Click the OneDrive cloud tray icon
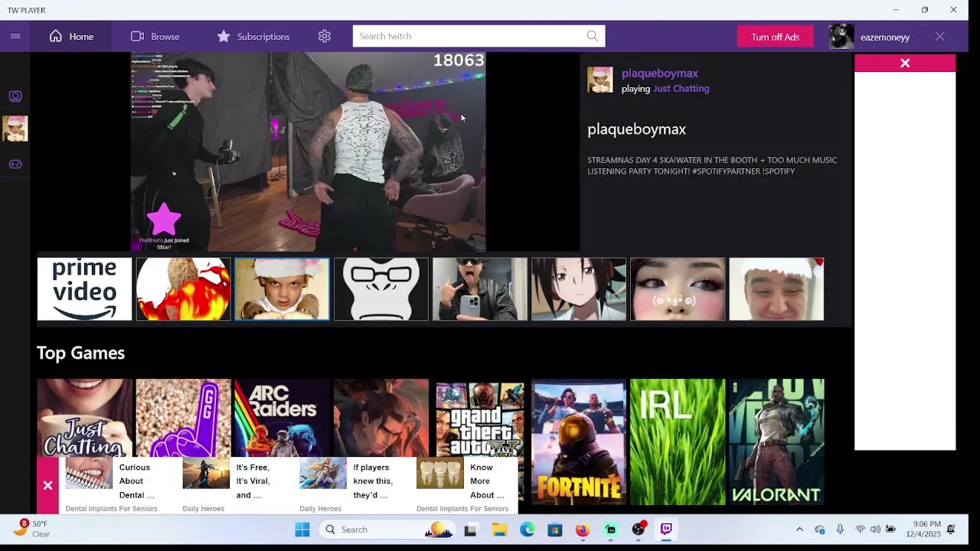The image size is (980, 551). [820, 530]
